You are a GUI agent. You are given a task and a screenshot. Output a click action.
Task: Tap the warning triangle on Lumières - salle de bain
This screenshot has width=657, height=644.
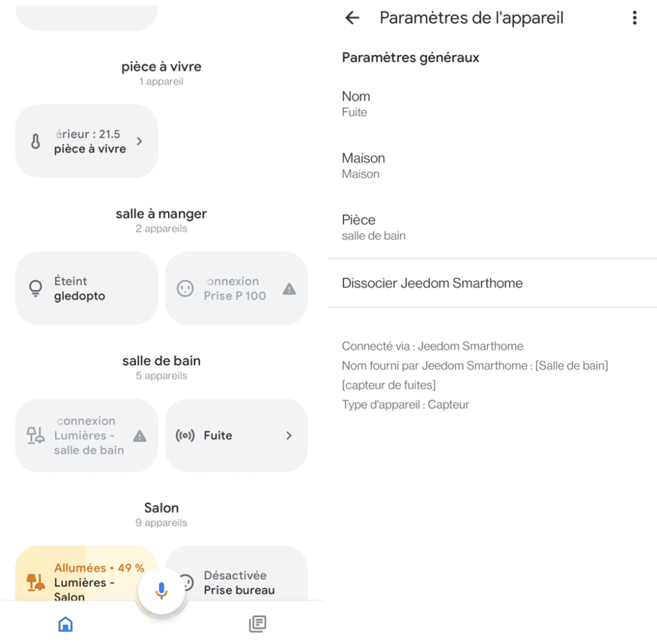click(x=140, y=436)
